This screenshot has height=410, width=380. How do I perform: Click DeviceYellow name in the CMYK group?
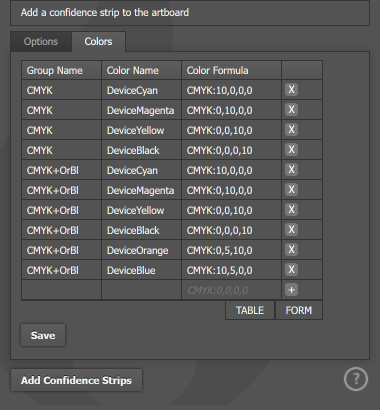tap(141, 130)
